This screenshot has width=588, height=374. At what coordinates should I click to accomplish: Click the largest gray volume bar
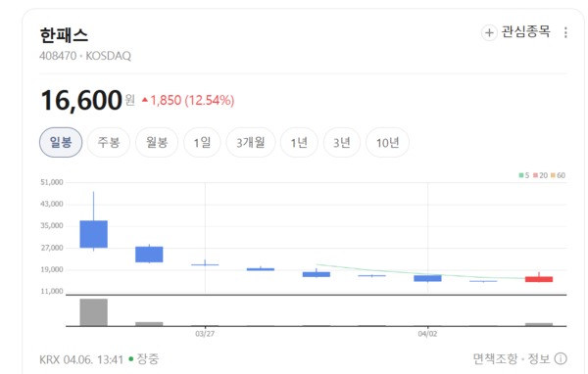[x=94, y=312]
